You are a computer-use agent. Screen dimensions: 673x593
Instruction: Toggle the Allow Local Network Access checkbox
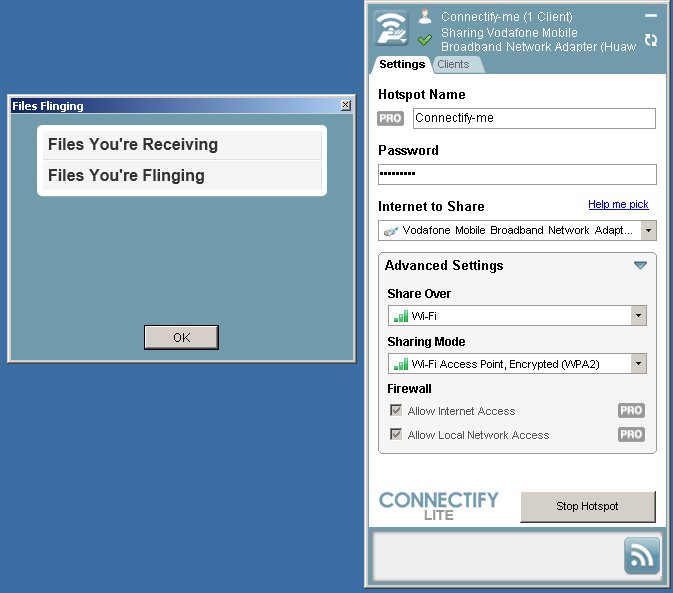tap(396, 435)
